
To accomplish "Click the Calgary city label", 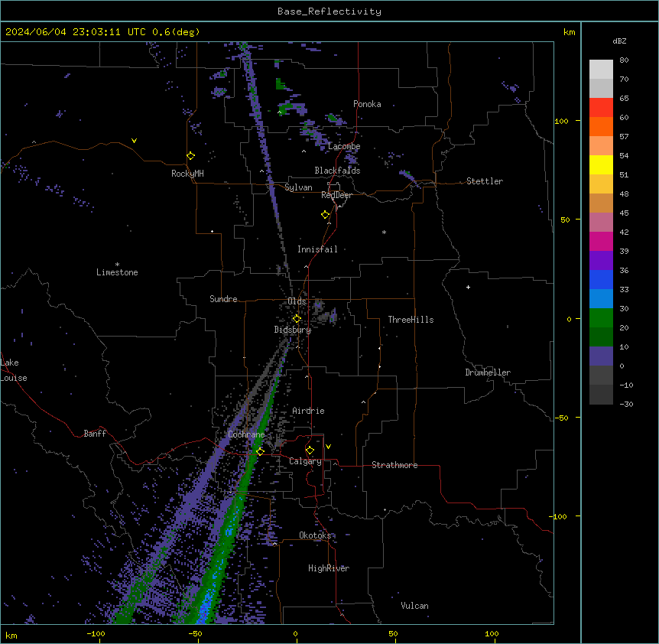I will point(305,461).
